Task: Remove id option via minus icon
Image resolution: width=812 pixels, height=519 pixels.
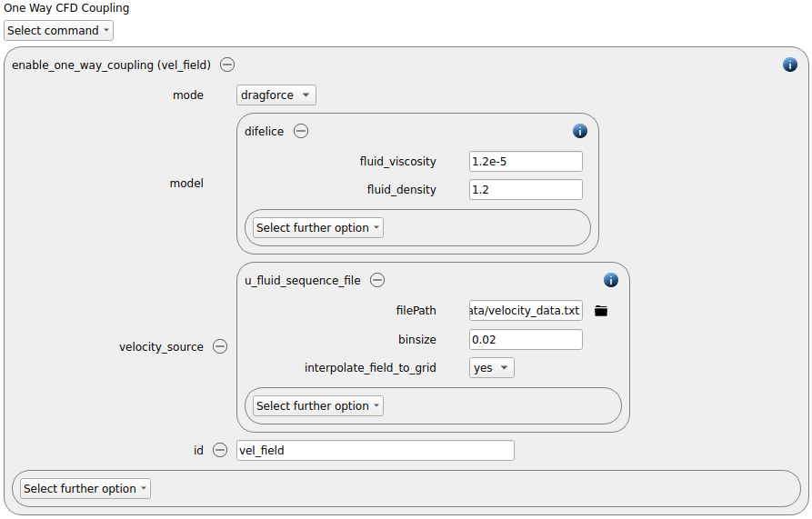Action: pos(220,450)
